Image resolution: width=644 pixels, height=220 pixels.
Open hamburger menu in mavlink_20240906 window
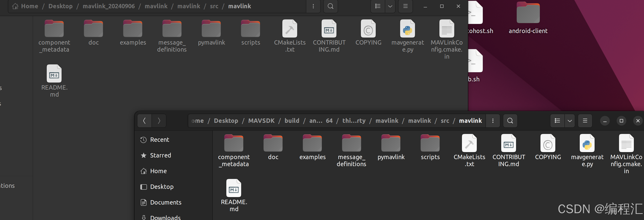(405, 6)
